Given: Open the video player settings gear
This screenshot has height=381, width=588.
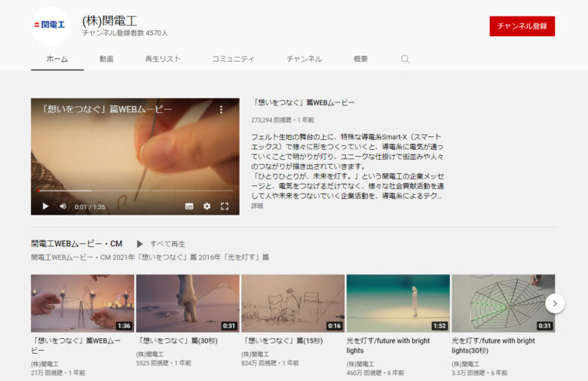Looking at the screenshot, I should (207, 206).
